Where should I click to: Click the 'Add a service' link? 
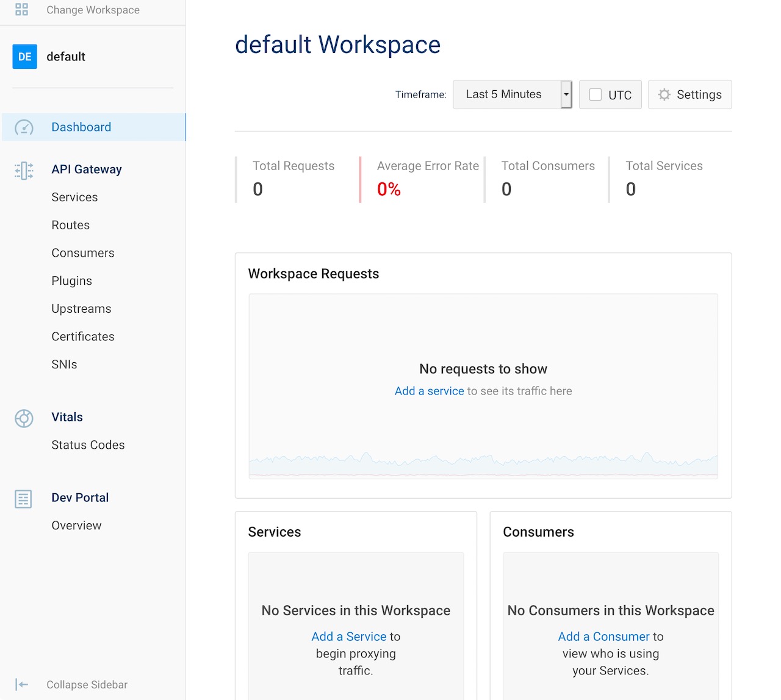tap(429, 391)
